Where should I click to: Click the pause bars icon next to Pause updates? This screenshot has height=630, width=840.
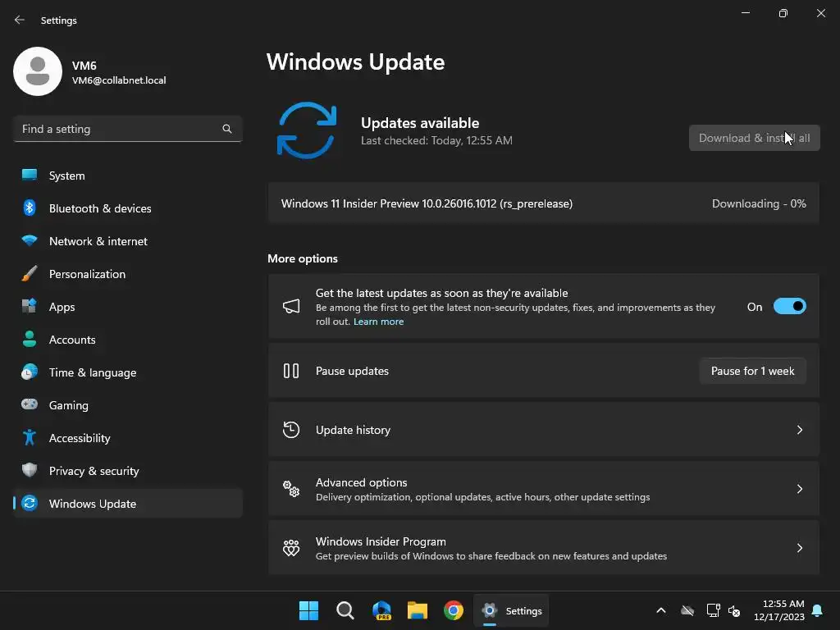pyautogui.click(x=291, y=371)
